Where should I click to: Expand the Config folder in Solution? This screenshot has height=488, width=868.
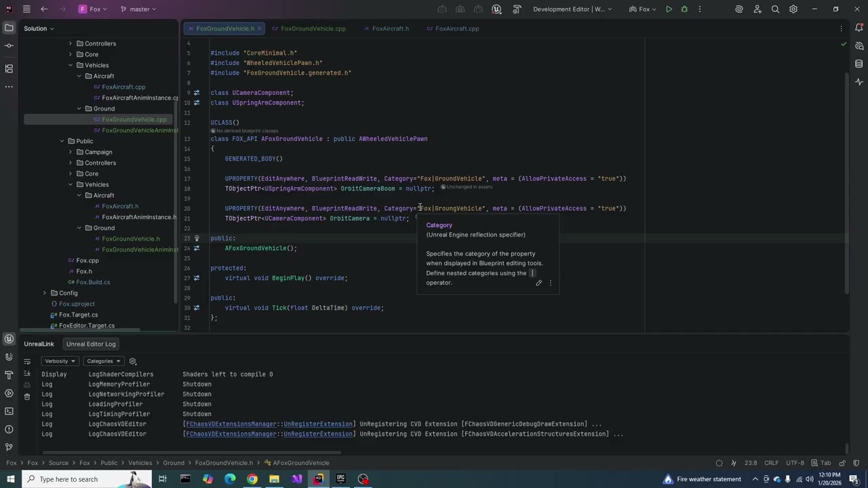45,293
